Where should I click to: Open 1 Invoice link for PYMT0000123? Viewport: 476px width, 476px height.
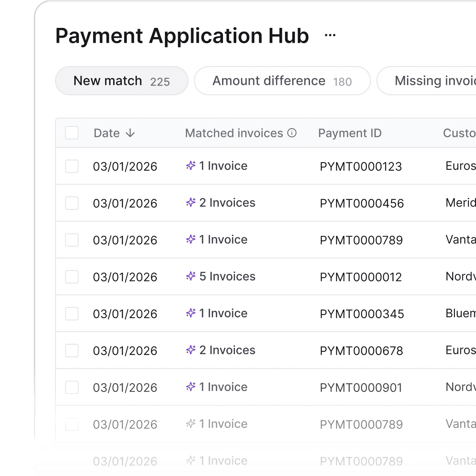223,166
